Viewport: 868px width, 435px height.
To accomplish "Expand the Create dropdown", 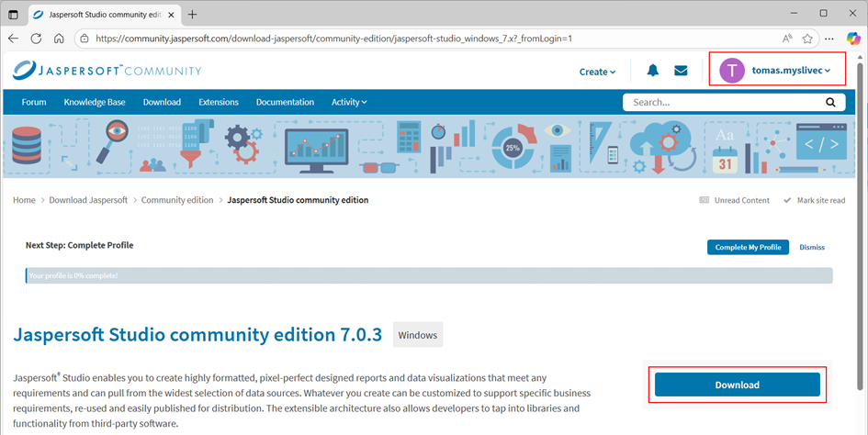I will pos(597,72).
